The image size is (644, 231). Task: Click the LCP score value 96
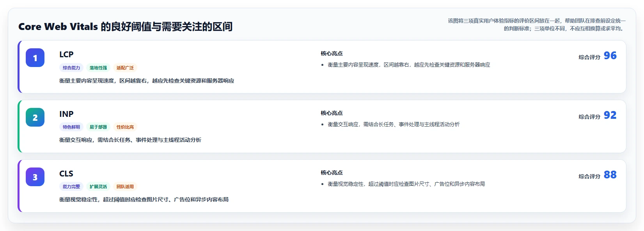click(610, 56)
